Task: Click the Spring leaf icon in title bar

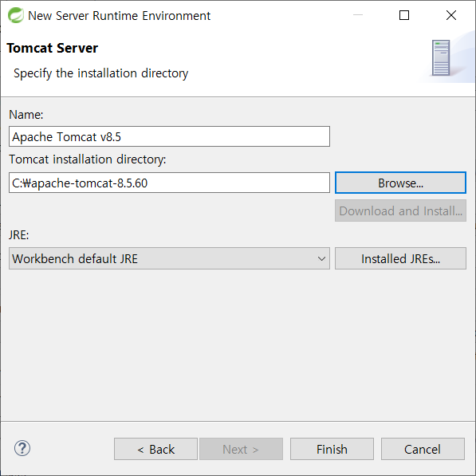Action: pos(15,15)
